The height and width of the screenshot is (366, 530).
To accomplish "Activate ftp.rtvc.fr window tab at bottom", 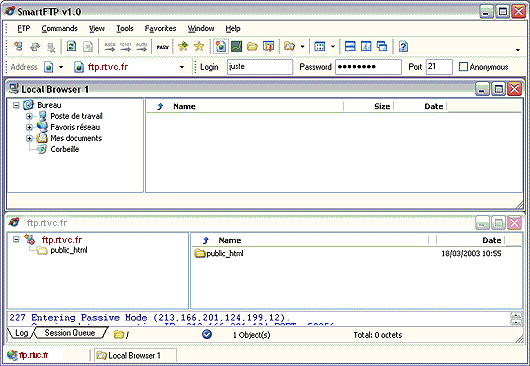I will [x=33, y=355].
